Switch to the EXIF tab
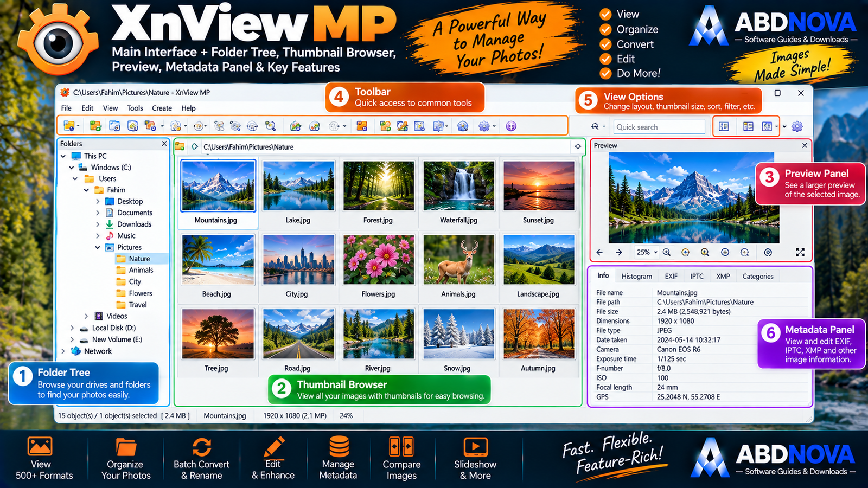868x488 pixels. [671, 277]
